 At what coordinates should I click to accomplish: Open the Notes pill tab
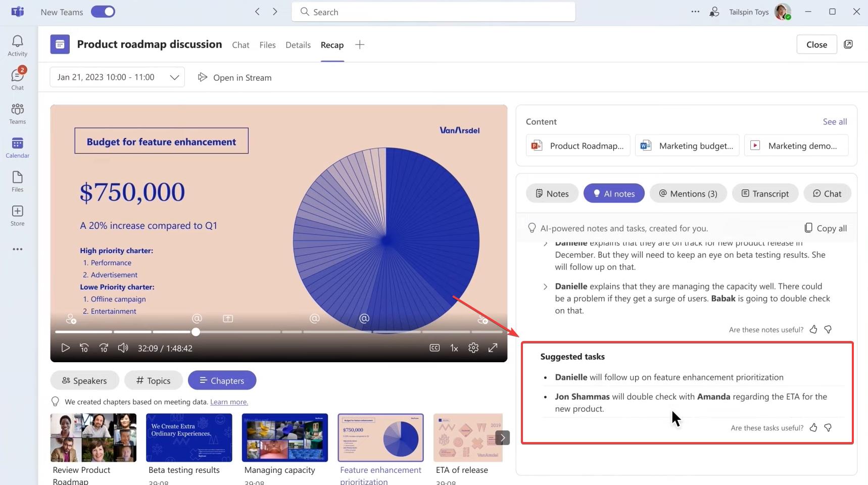coord(552,193)
